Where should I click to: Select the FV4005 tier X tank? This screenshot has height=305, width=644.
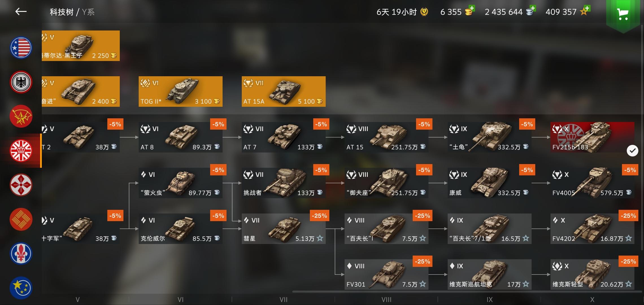tap(592, 183)
